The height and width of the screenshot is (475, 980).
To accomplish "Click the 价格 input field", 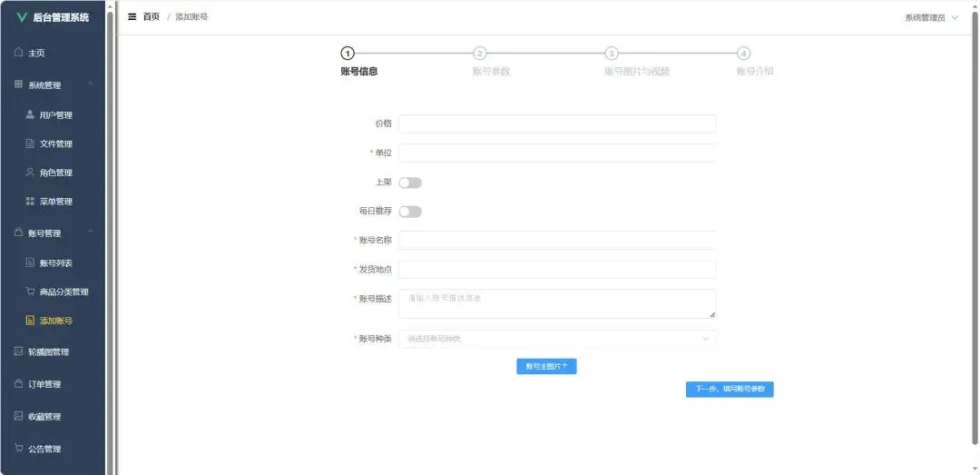I will tap(557, 124).
